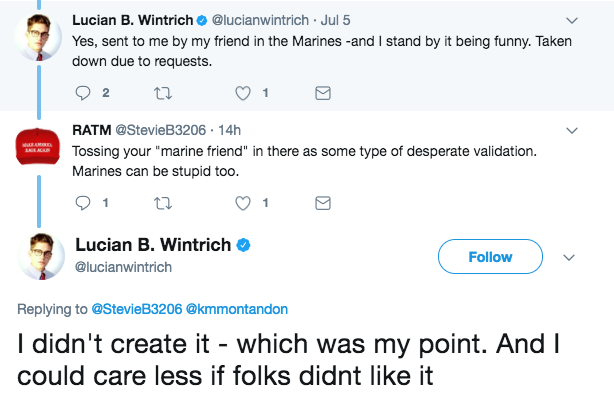614x400 pixels.
Task: Expand options chevron on Lucian's Jul 5 tweet
Action: (572, 20)
